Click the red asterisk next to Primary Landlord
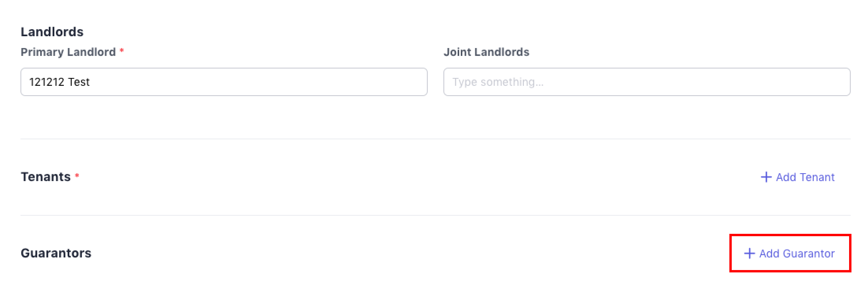 point(122,51)
